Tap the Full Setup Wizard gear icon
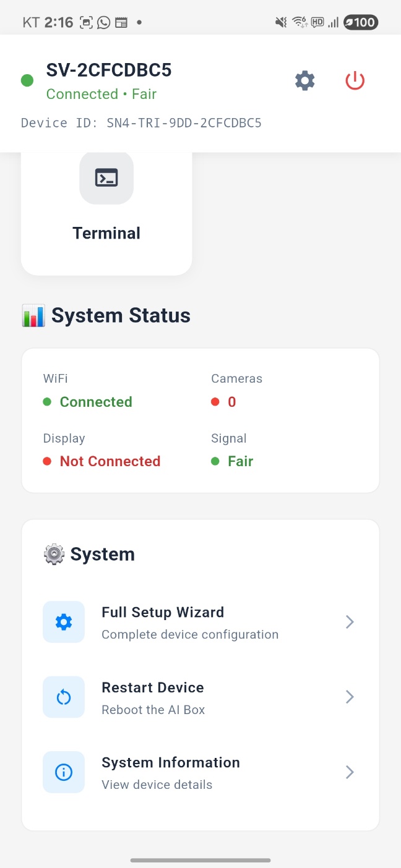This screenshot has width=401, height=868. tap(64, 622)
